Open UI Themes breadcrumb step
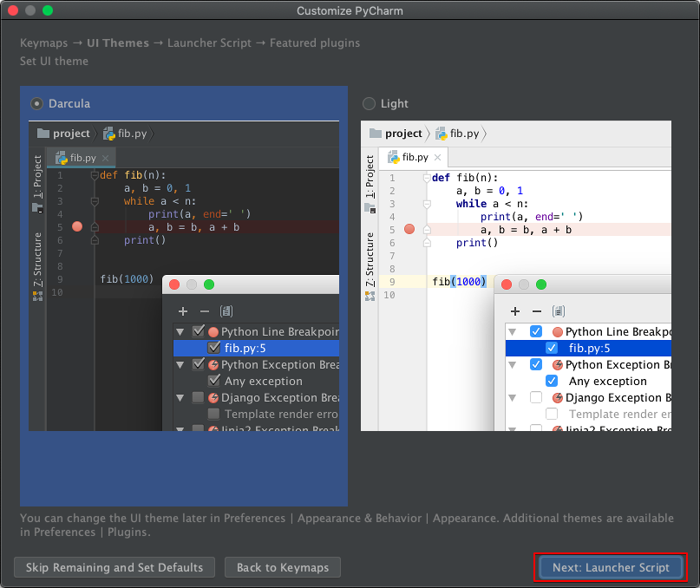 [x=118, y=42]
